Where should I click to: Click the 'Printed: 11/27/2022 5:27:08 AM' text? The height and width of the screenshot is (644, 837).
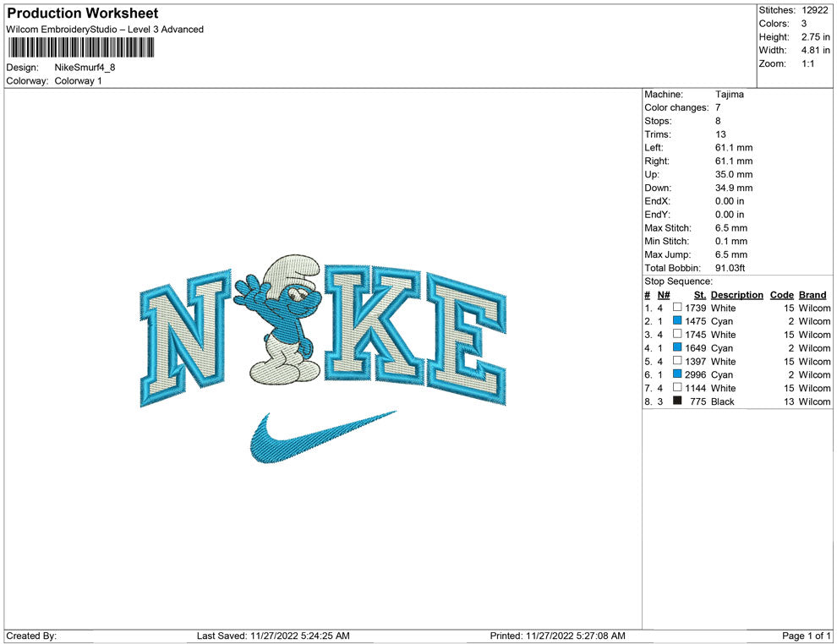[557, 636]
